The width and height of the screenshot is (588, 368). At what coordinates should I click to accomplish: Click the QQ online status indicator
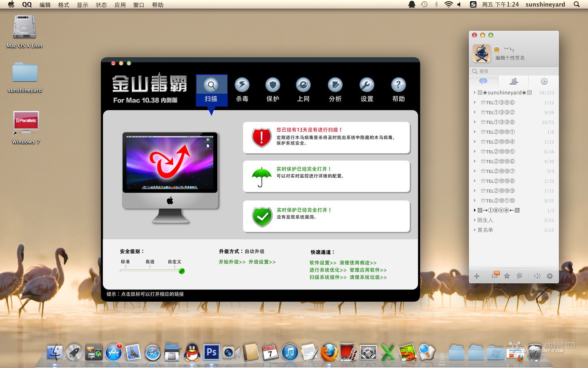(x=497, y=49)
